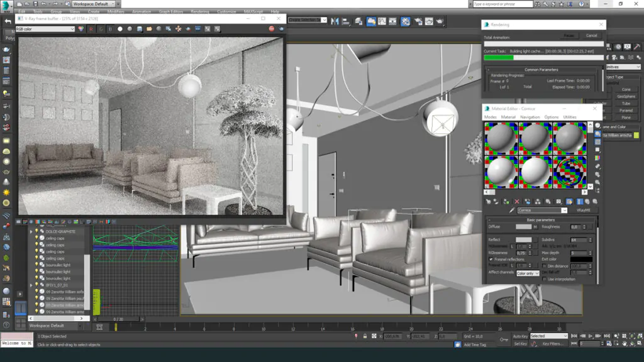Click the VRayMtl button in Material Editor
The width and height of the screenshot is (644, 362).
[x=584, y=211]
